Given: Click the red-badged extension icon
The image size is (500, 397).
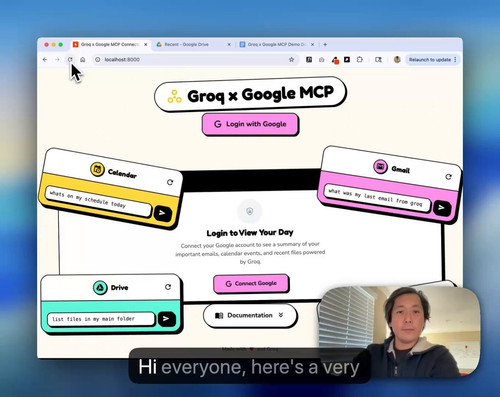Looking at the screenshot, I should 335,60.
